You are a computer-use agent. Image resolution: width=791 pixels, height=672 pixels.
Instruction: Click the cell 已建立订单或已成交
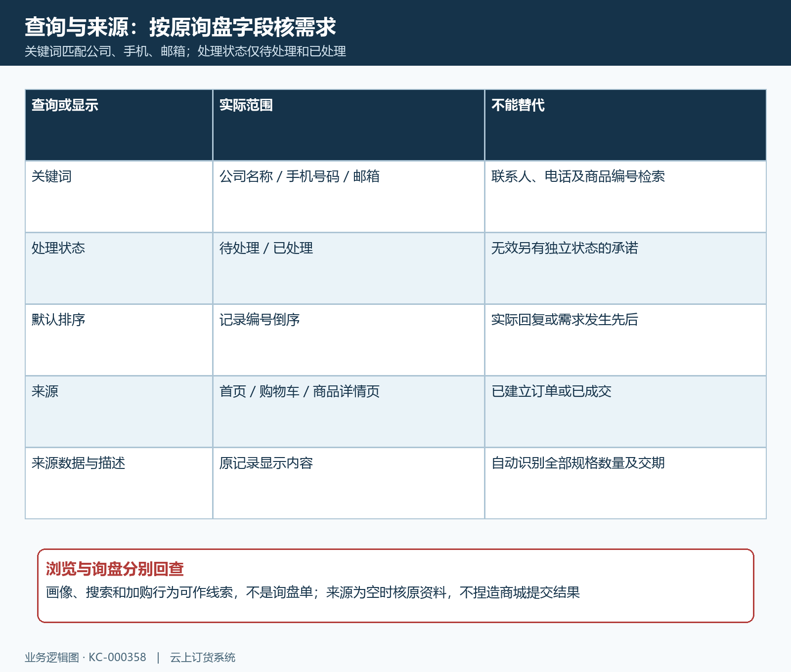[625, 412]
